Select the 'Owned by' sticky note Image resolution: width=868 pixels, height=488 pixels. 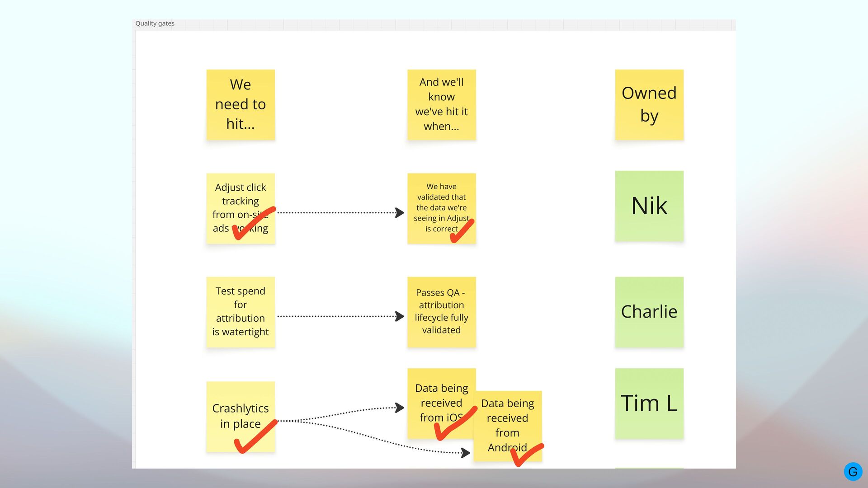[649, 104]
